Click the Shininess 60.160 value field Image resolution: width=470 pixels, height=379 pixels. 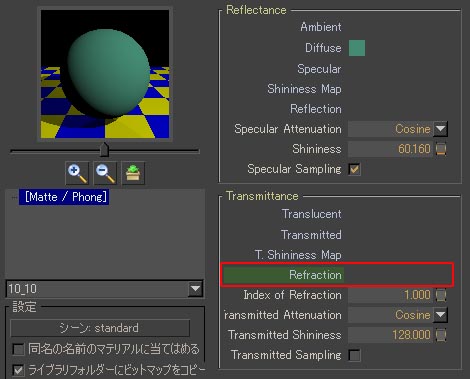pos(390,149)
